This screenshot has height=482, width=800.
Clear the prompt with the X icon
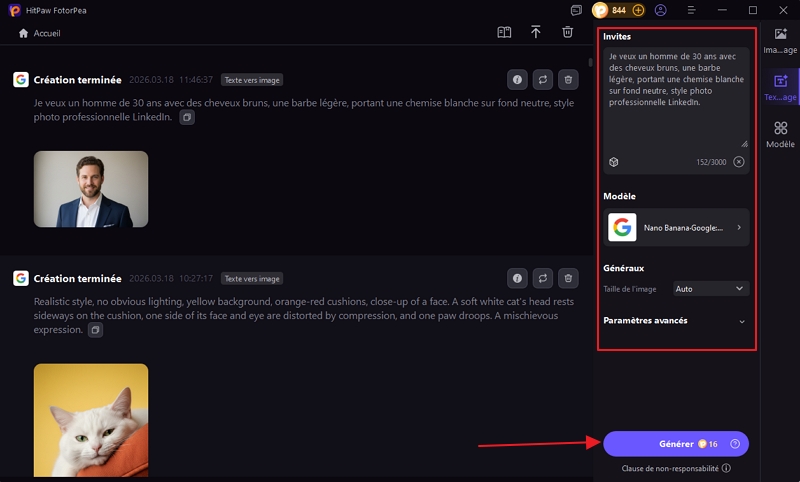[739, 162]
